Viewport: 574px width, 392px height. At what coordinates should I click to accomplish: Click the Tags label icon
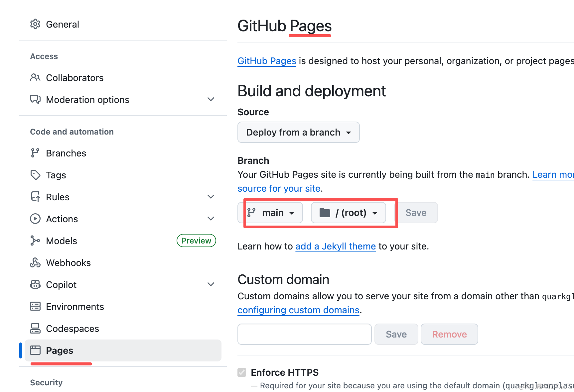click(35, 175)
